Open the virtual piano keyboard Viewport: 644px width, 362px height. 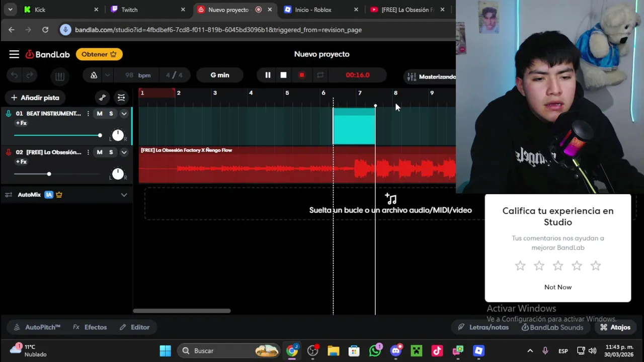click(60, 76)
